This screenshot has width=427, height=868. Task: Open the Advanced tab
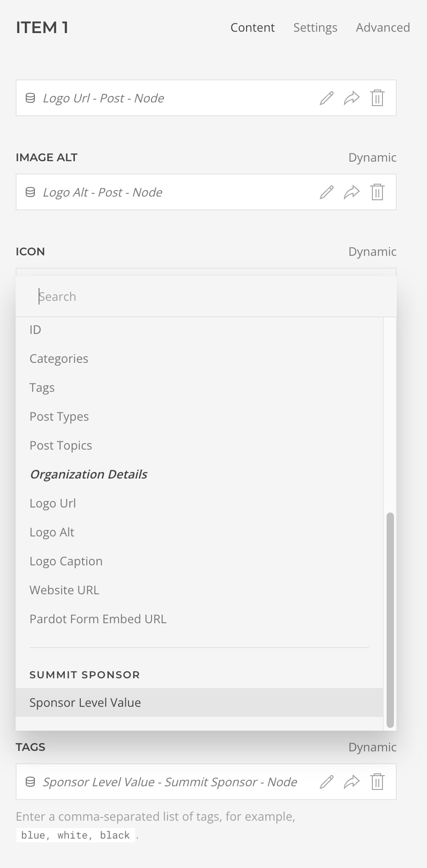pos(383,28)
